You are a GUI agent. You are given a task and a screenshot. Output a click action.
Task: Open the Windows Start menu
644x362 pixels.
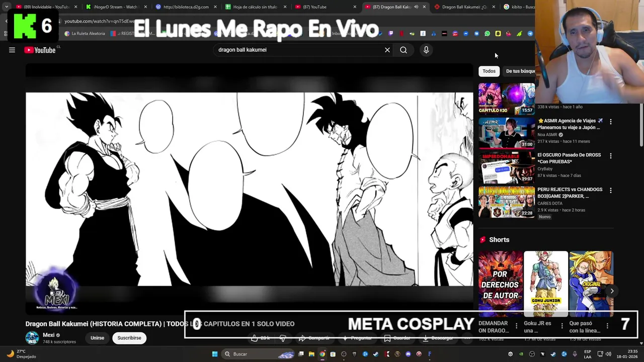tap(215, 354)
